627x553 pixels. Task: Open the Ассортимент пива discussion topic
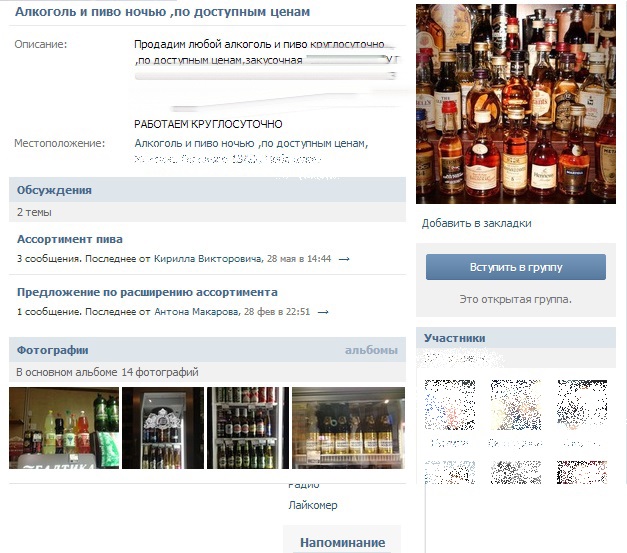[70, 239]
